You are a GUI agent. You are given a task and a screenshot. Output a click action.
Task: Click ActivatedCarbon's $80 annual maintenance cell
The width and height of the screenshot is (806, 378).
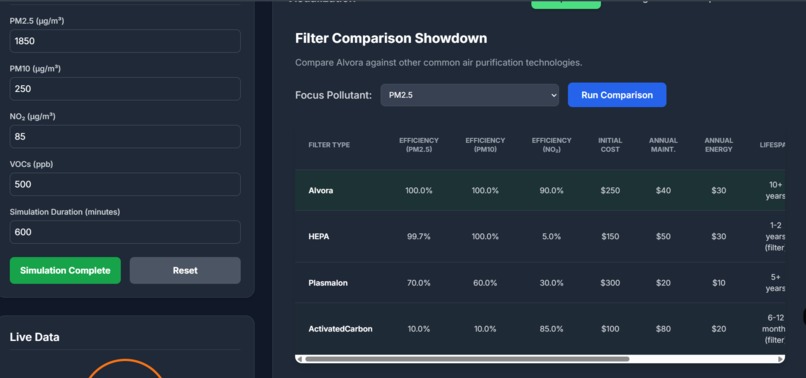click(x=663, y=329)
